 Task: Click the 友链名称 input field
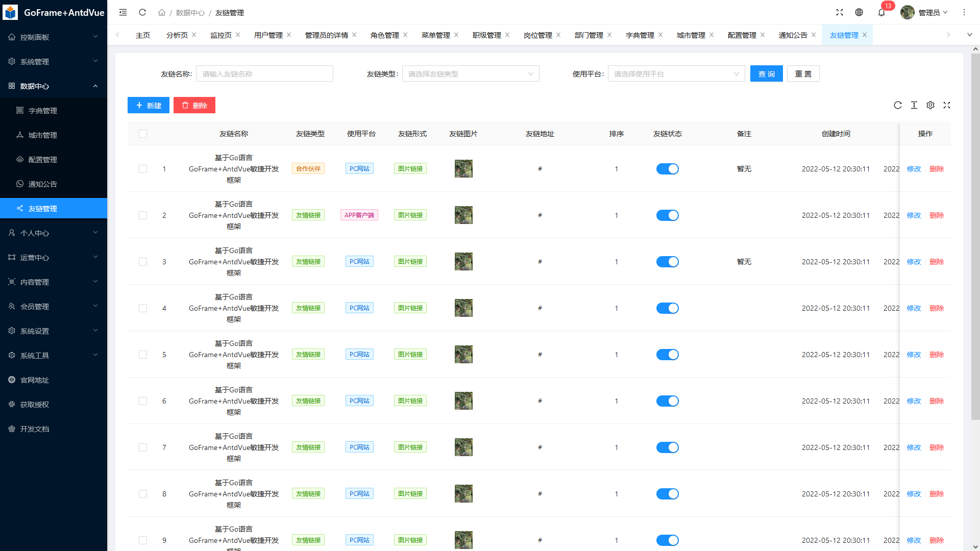click(x=264, y=74)
